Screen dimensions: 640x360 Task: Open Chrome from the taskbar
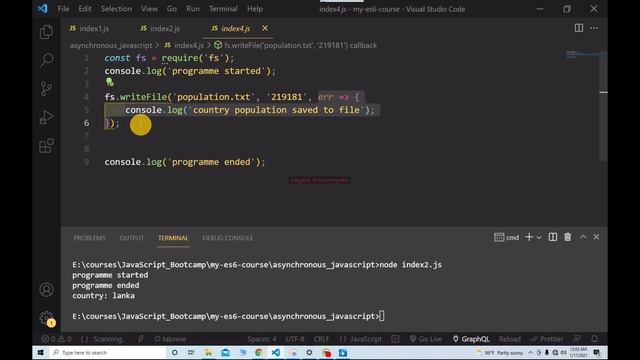pos(259,353)
